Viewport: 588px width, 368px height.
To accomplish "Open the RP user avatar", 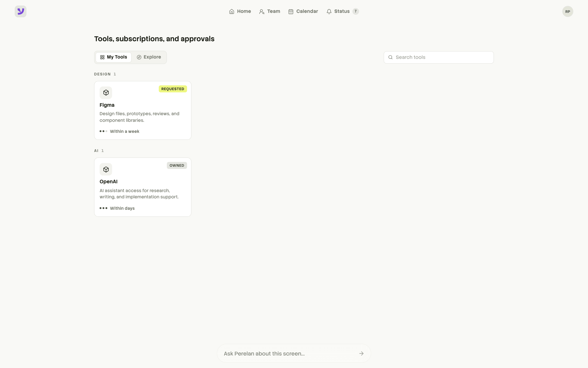I will pos(568,11).
